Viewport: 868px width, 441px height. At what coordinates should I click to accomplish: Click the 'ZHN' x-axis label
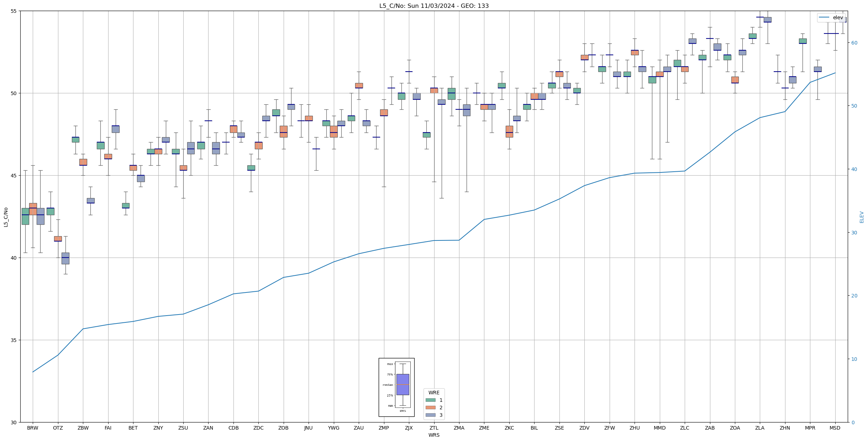785,428
